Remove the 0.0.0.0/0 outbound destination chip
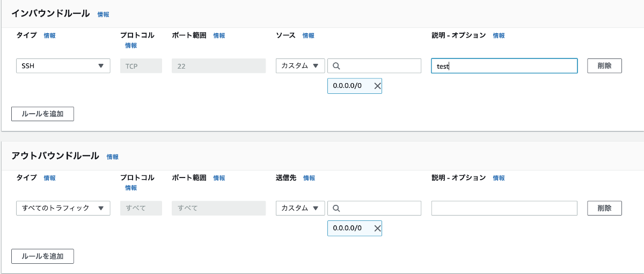 coord(377,228)
